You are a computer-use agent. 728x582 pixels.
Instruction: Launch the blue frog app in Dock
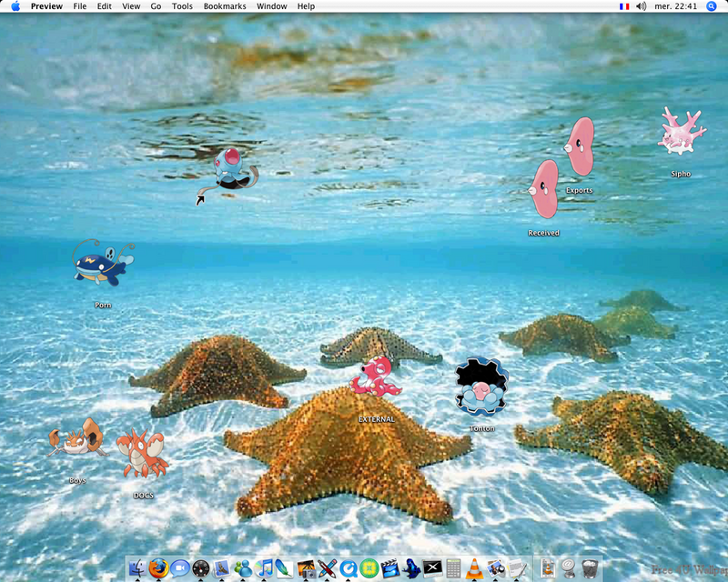click(411, 568)
